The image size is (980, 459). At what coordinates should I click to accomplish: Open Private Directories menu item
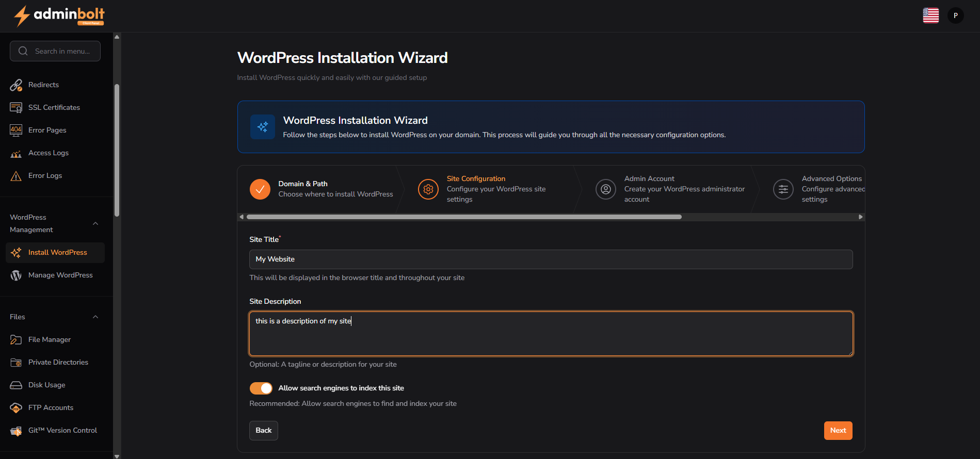[55, 362]
